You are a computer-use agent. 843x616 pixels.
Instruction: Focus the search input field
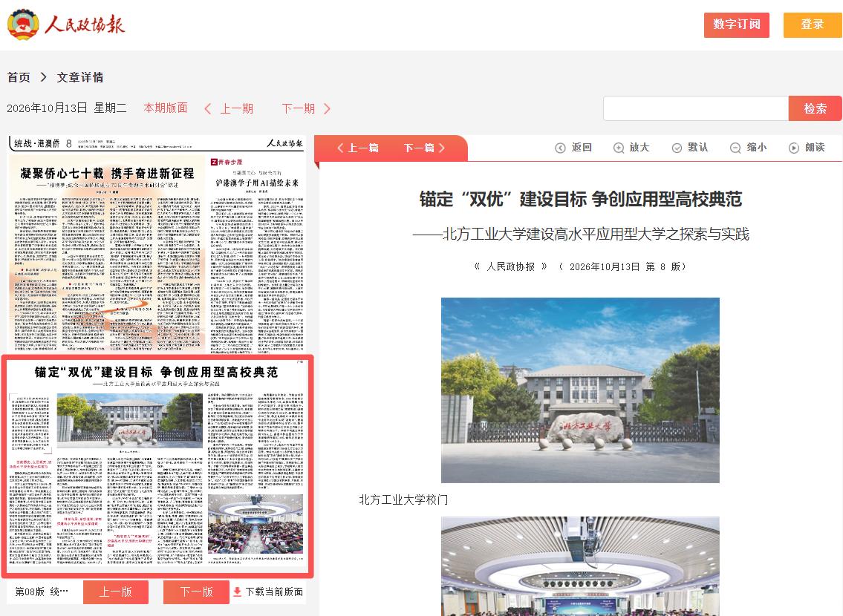(x=696, y=108)
